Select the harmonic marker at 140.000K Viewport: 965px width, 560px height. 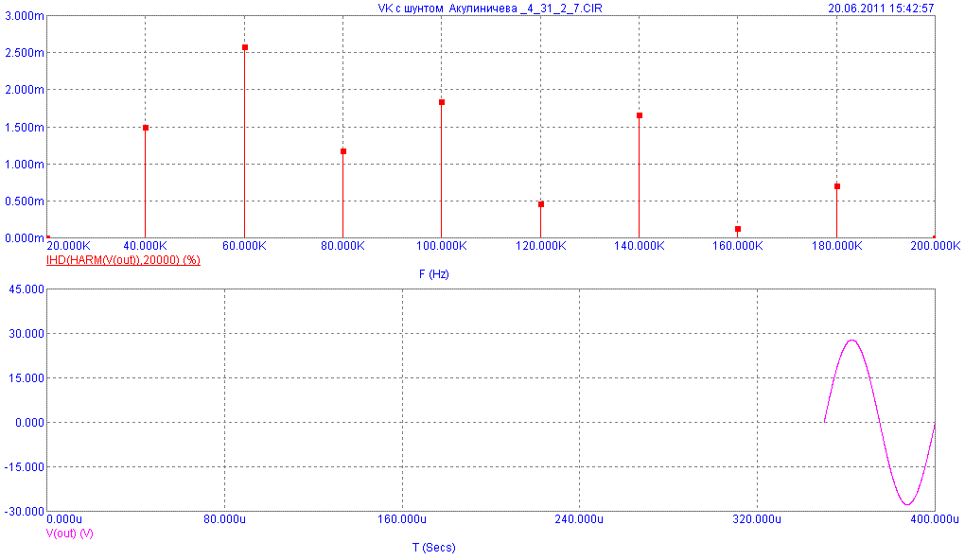[x=639, y=115]
